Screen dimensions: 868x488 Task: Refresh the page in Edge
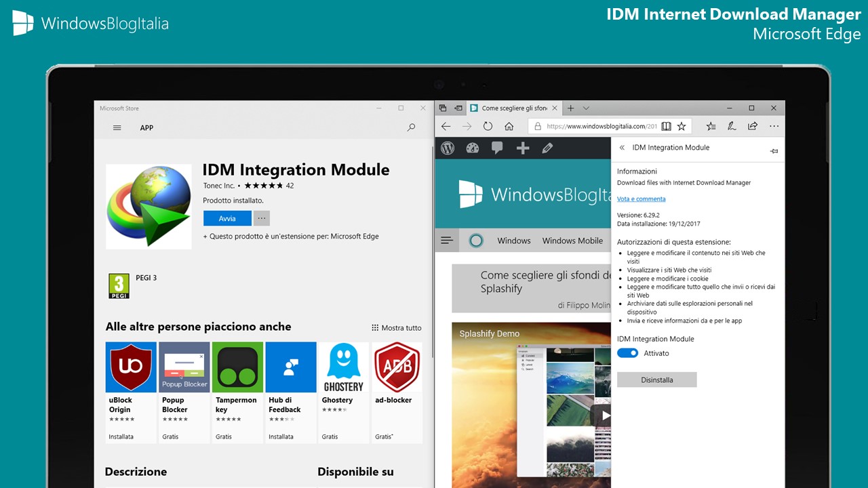488,126
